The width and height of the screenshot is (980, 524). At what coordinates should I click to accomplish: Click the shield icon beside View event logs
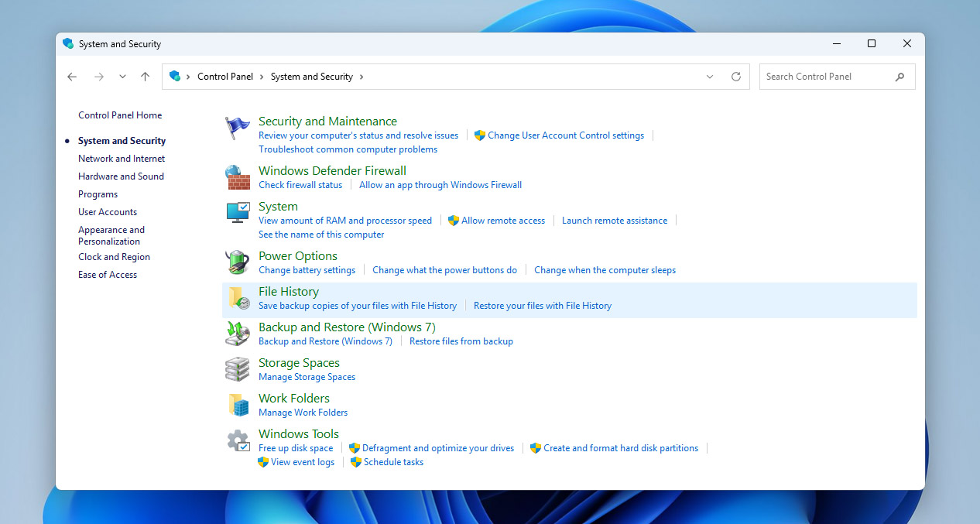point(263,462)
